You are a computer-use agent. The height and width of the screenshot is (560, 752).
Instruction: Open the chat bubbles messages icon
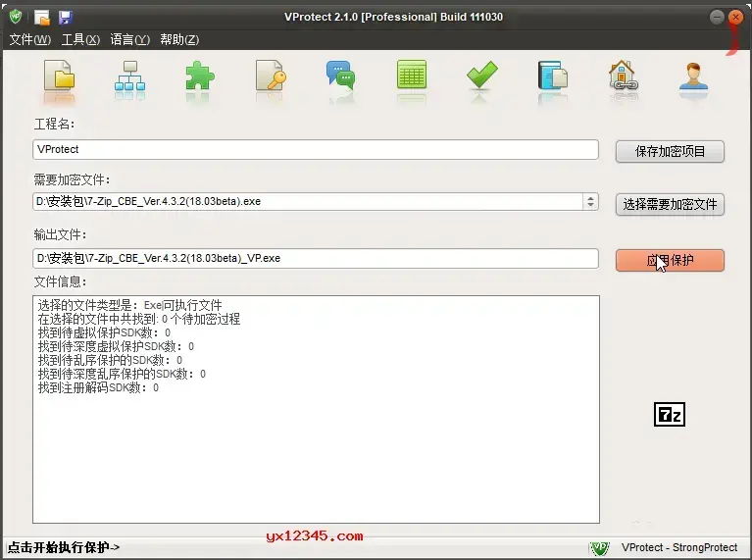(340, 76)
